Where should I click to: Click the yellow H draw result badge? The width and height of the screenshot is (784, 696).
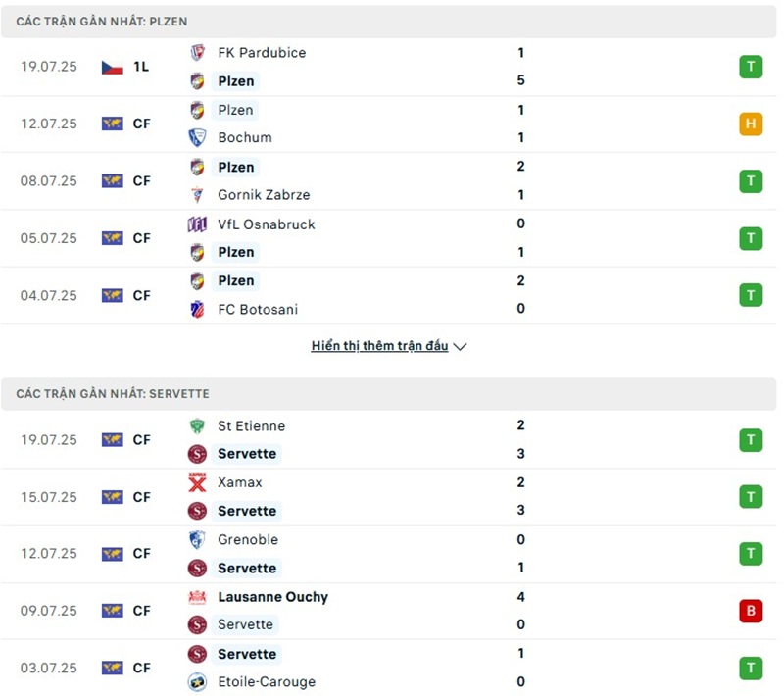[x=751, y=124]
